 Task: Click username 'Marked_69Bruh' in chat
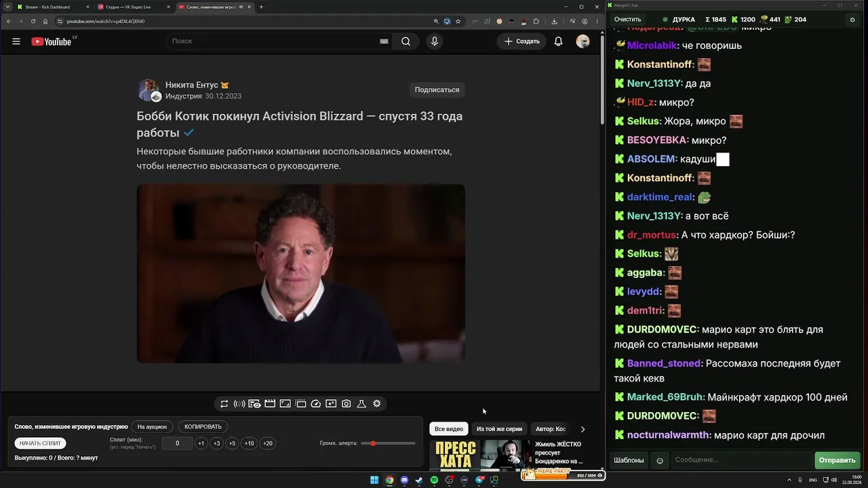pos(665,397)
